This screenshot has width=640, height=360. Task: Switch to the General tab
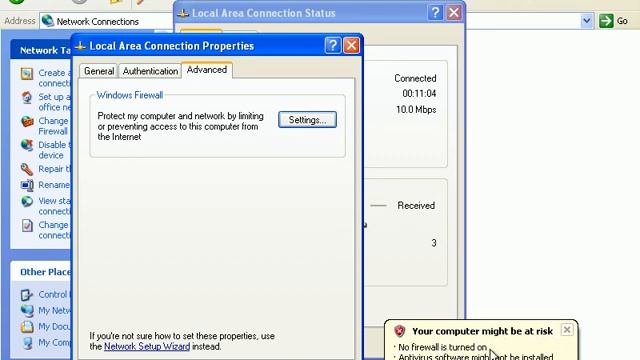click(x=99, y=71)
